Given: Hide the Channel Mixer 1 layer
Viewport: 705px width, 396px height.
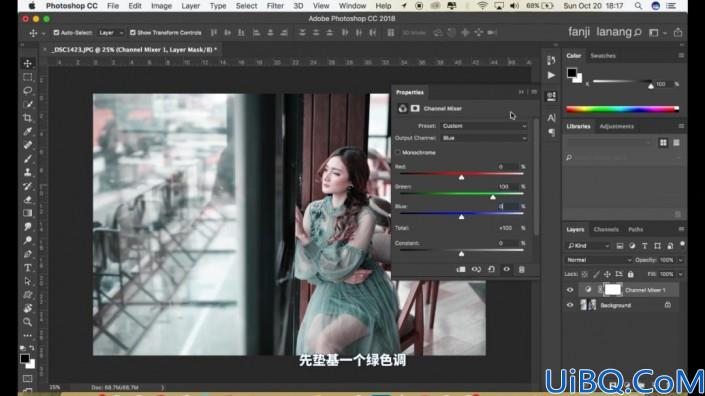Looking at the screenshot, I should [570, 290].
